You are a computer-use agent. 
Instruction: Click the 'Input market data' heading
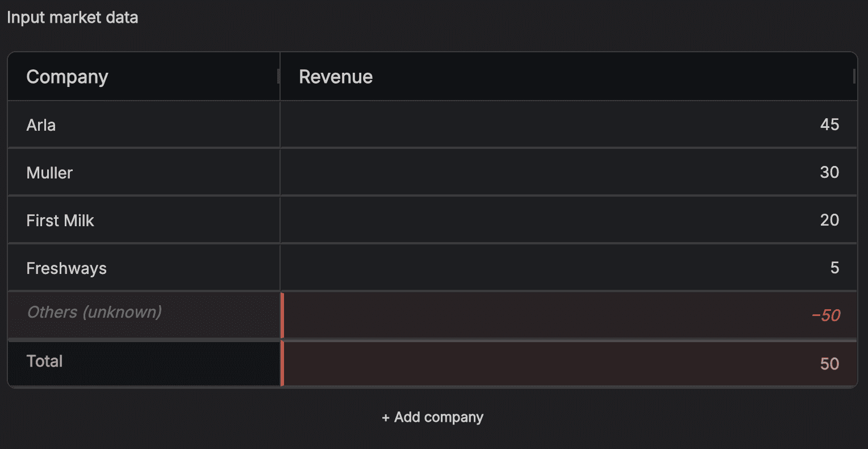coord(72,18)
